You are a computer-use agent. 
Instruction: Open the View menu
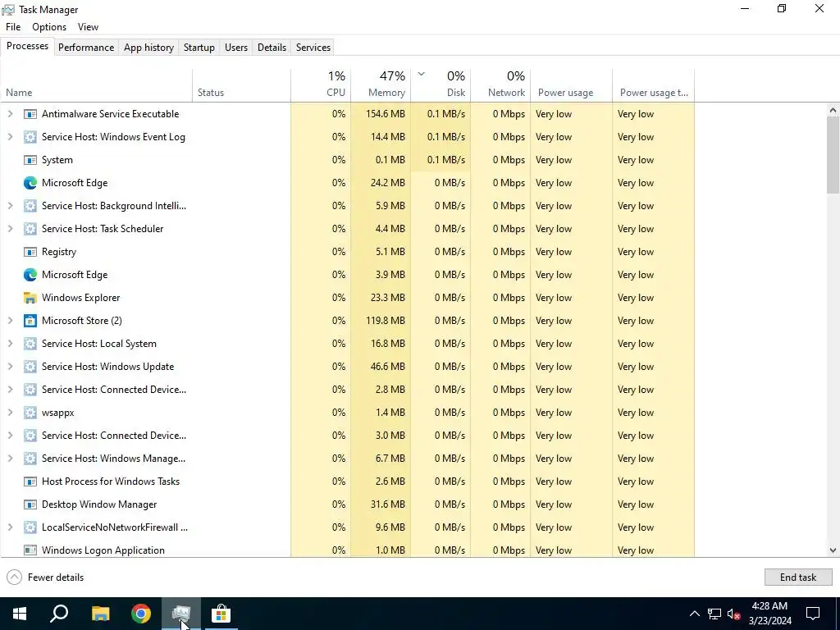(x=88, y=27)
